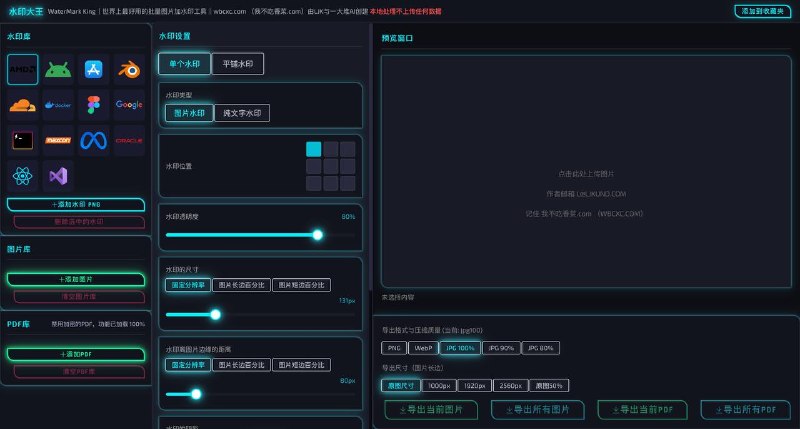Viewport: 800px width, 429px height.
Task: Choose 图片短边百分比 for edge distance
Action: [x=302, y=365]
